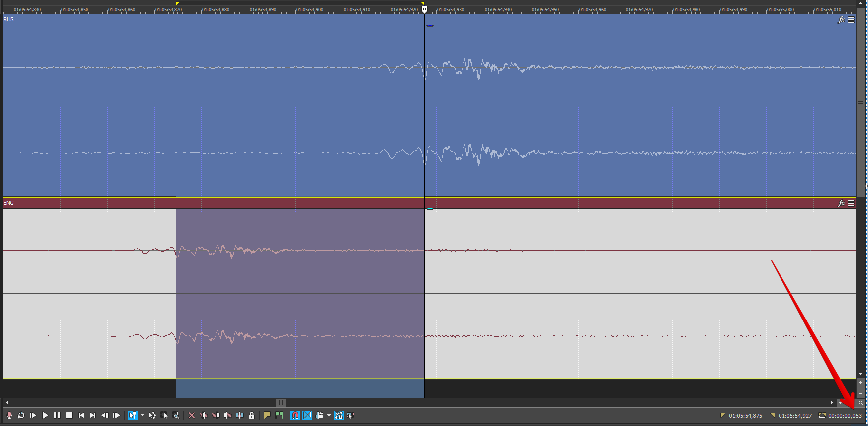Open the ENG event hamburger menu
This screenshot has height=426, width=868.
[x=851, y=203]
